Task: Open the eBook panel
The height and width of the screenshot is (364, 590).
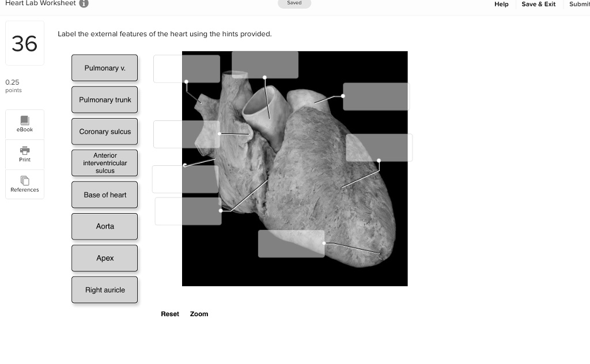Action: coord(24,124)
